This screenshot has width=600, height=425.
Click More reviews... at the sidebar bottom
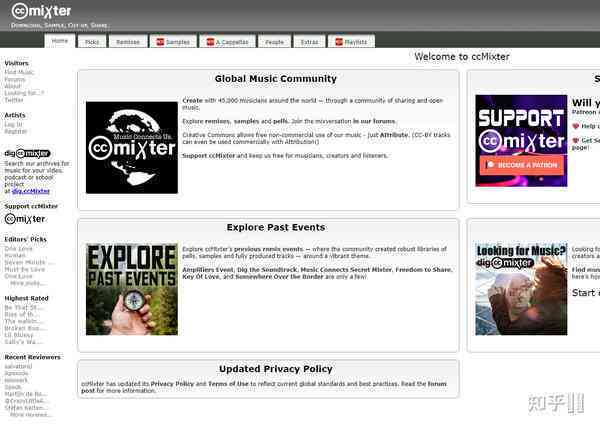tap(30, 415)
